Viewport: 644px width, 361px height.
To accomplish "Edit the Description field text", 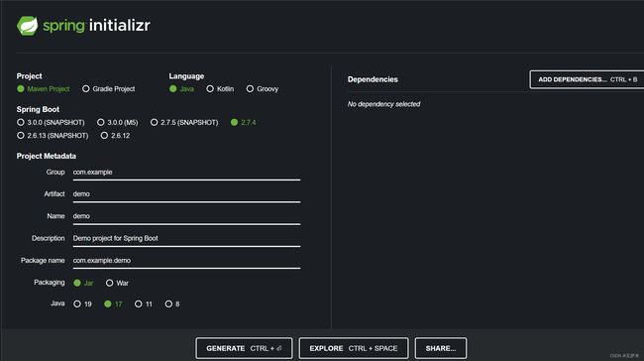I will 186,239.
